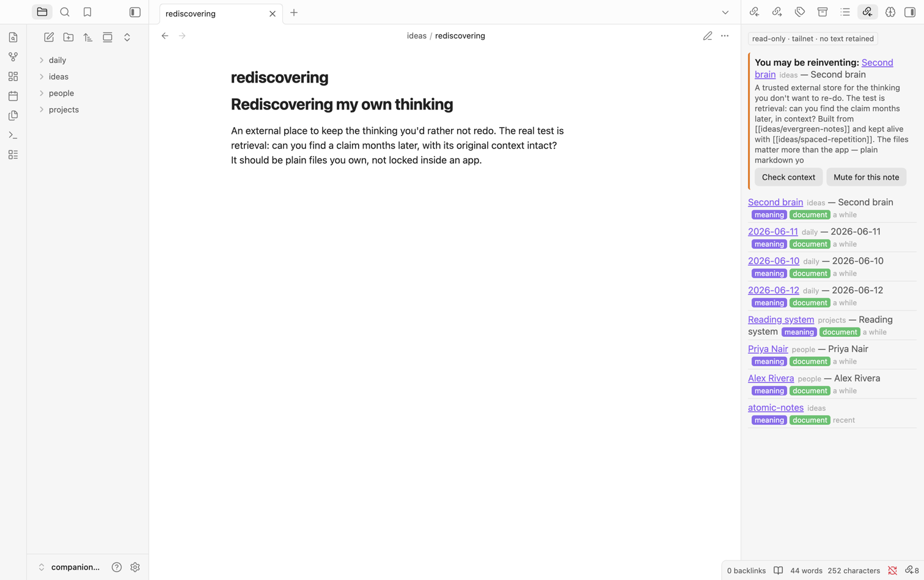Open the vault switcher companion
The width and height of the screenshot is (924, 580).
click(69, 567)
